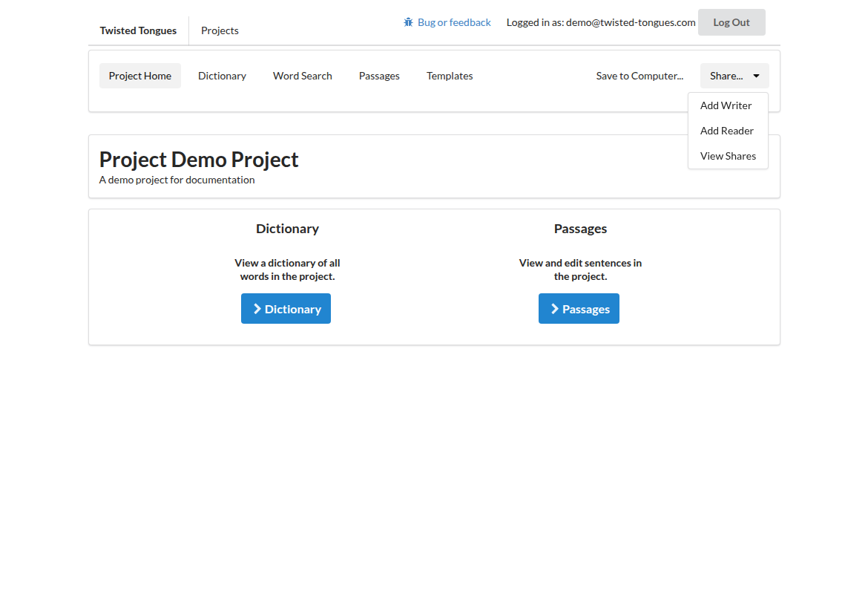The height and width of the screenshot is (594, 868).
Task: Click the Share dropdown caret arrow
Action: click(756, 76)
